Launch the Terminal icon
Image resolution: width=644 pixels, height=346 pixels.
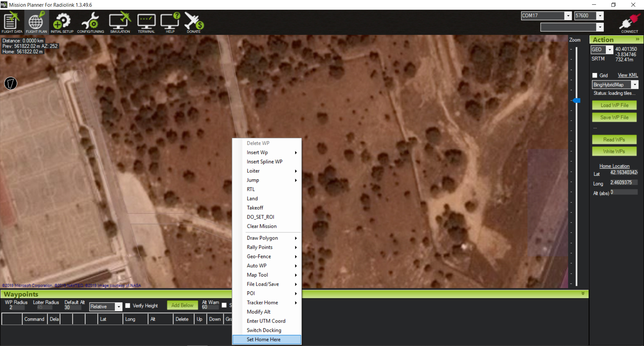click(146, 22)
